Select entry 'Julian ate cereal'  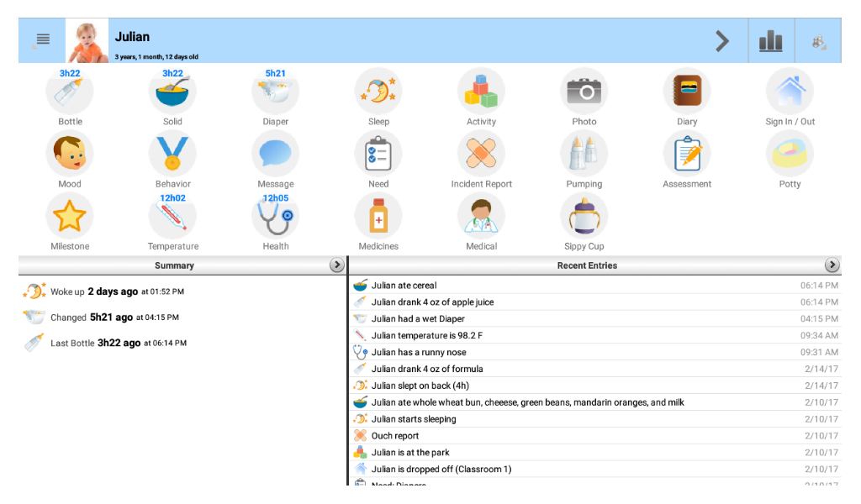(595, 285)
